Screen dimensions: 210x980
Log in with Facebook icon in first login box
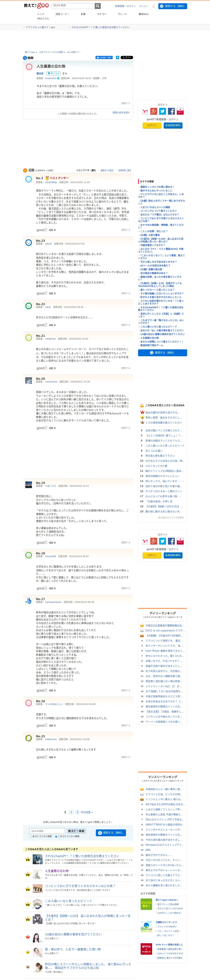[x=172, y=111]
